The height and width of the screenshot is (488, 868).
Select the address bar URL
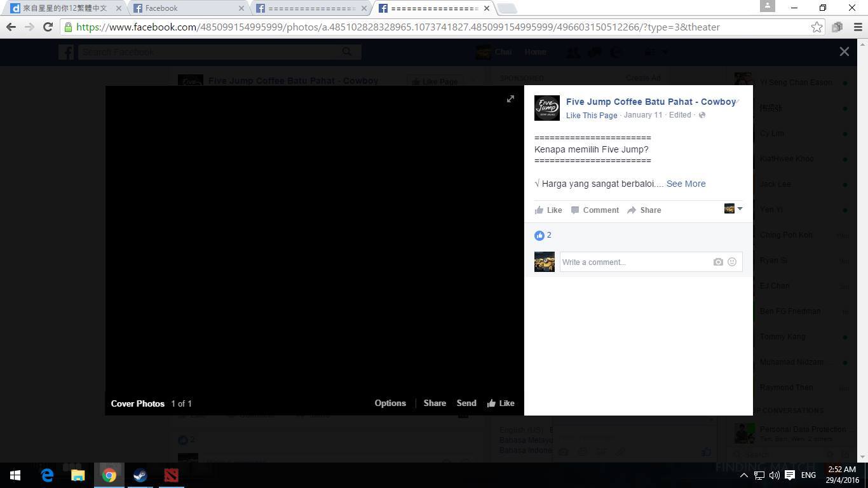(x=398, y=27)
